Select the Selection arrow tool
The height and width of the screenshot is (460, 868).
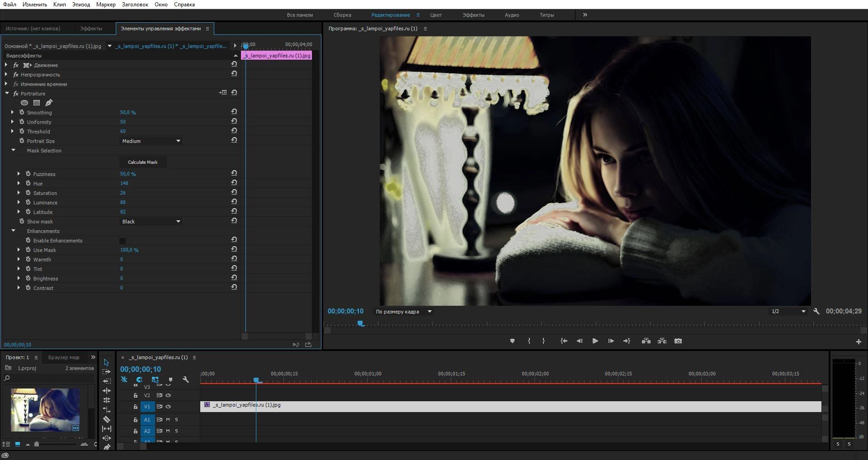click(106, 362)
